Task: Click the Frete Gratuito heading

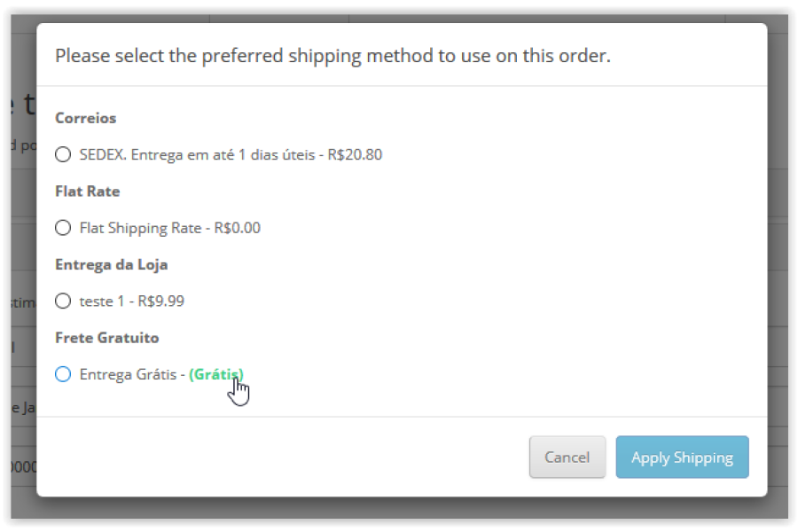Action: click(107, 338)
